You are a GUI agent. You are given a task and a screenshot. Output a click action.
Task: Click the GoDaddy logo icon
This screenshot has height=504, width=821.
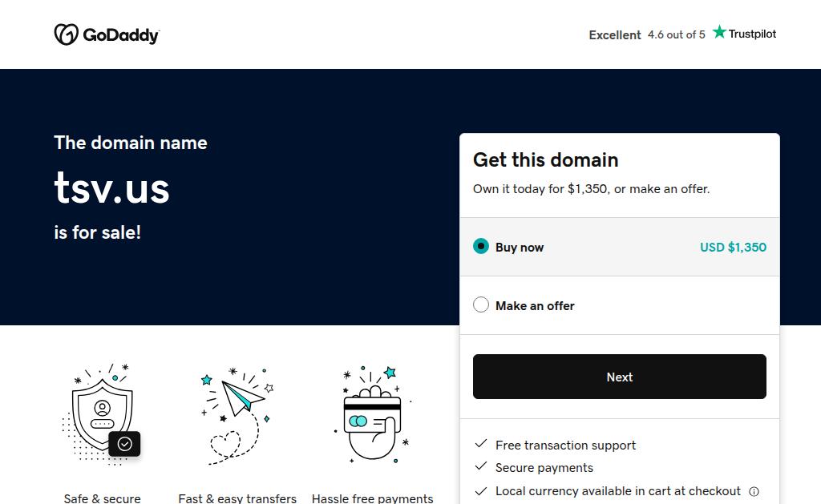point(66,34)
